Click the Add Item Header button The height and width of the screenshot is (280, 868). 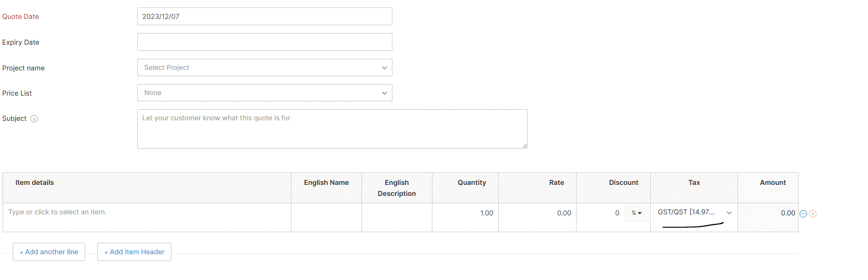(134, 252)
